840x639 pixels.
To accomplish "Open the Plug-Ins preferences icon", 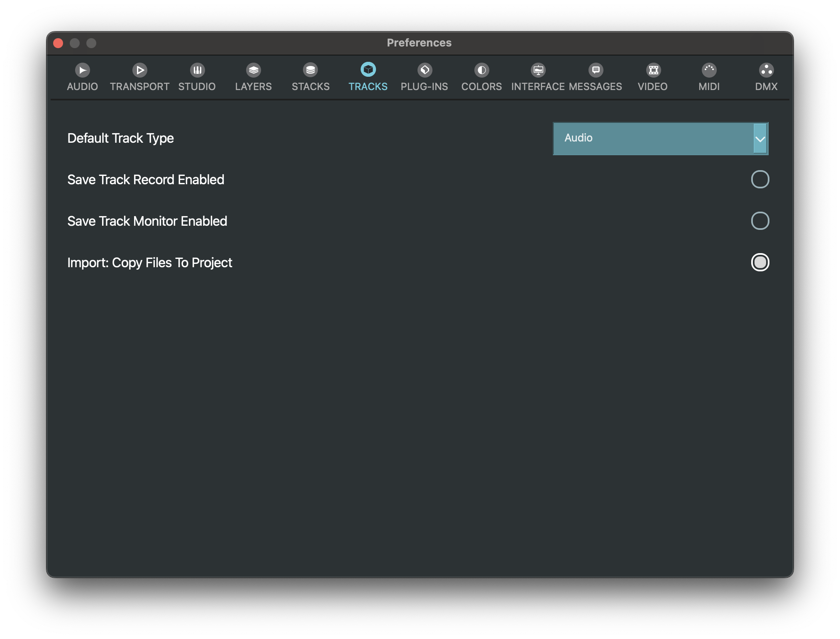I will click(425, 70).
